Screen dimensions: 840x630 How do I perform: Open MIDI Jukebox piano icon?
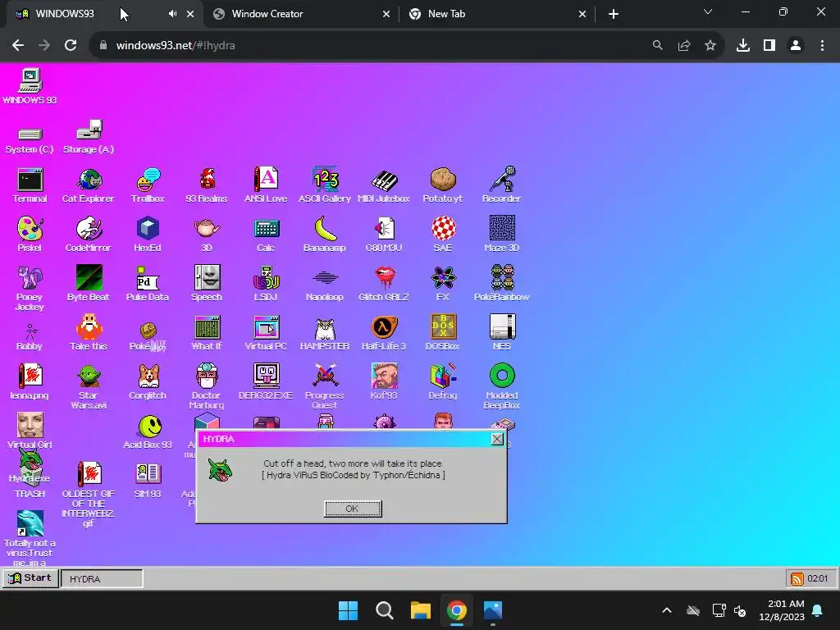tap(384, 185)
